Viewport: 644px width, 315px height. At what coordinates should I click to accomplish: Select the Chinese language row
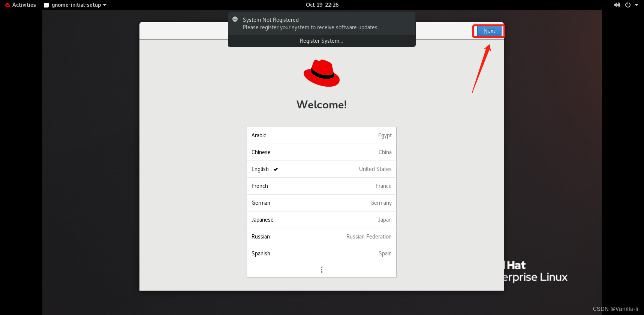pyautogui.click(x=322, y=152)
